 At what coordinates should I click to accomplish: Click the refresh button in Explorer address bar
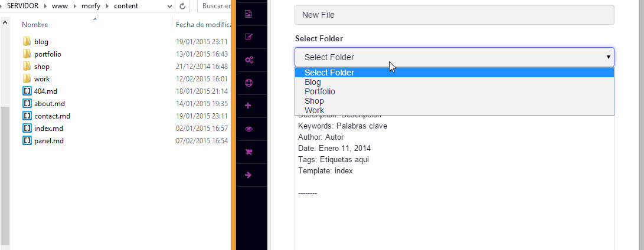click(x=183, y=6)
